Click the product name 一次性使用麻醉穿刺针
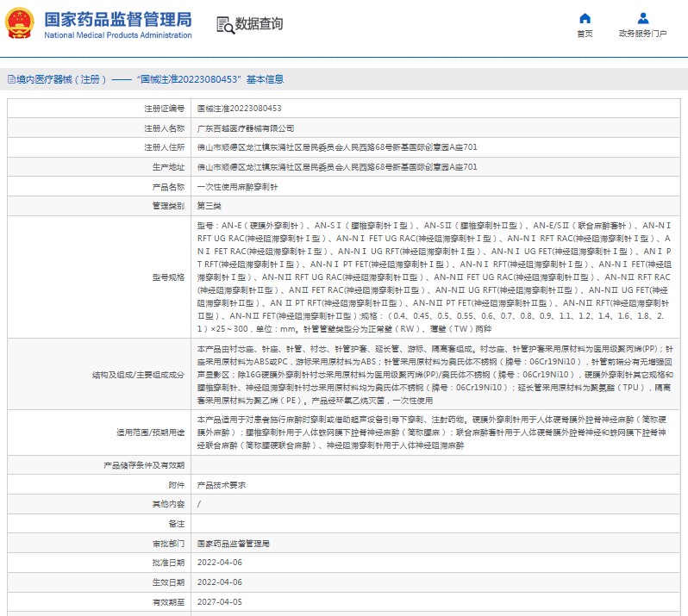 pos(237,187)
